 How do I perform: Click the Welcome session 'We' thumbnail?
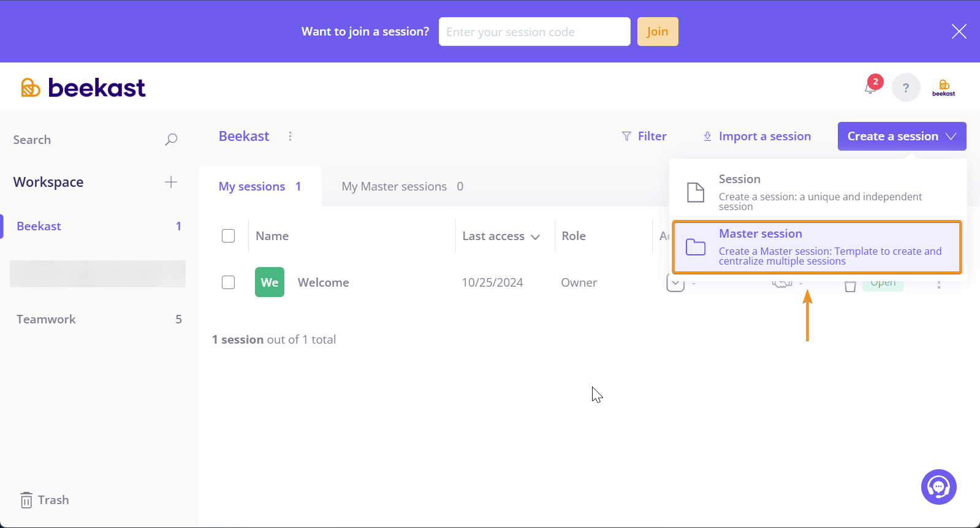[270, 282]
